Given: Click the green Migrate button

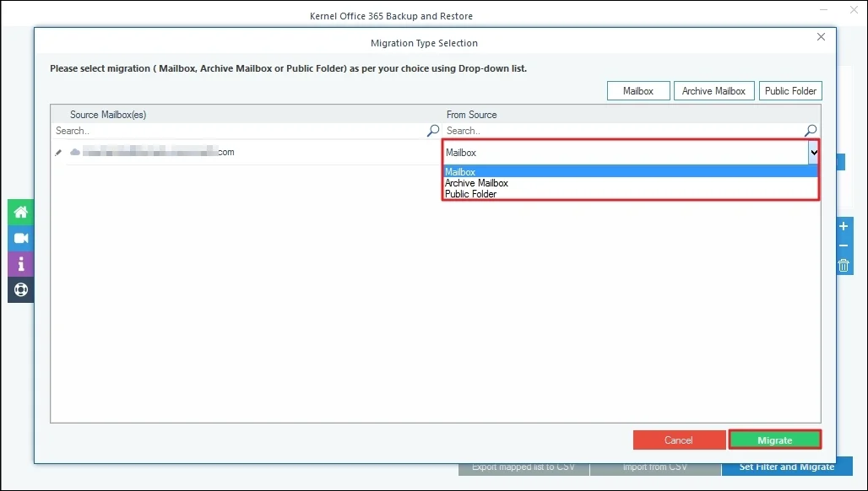Looking at the screenshot, I should (774, 440).
